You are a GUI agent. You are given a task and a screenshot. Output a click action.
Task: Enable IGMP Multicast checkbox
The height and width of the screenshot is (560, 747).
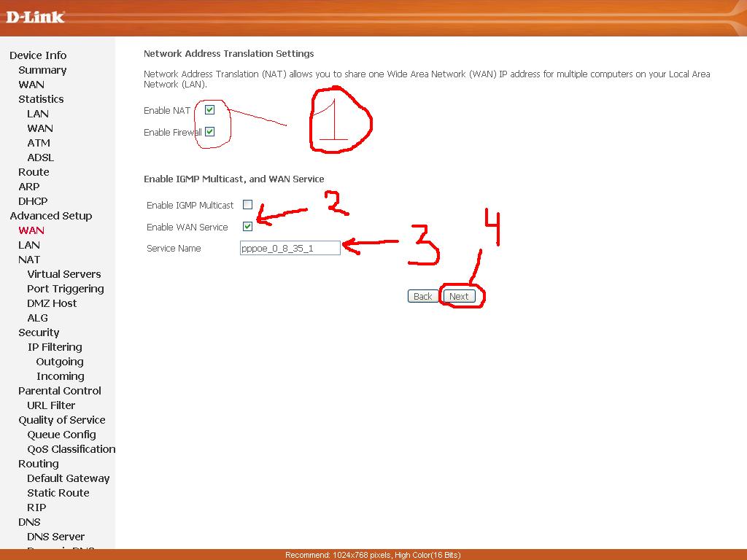click(x=248, y=205)
